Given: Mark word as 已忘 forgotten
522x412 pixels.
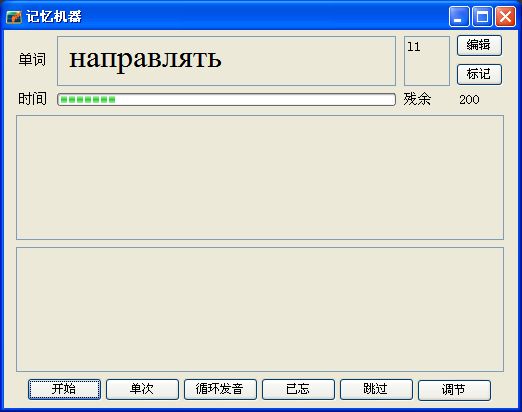Looking at the screenshot, I should point(298,389).
